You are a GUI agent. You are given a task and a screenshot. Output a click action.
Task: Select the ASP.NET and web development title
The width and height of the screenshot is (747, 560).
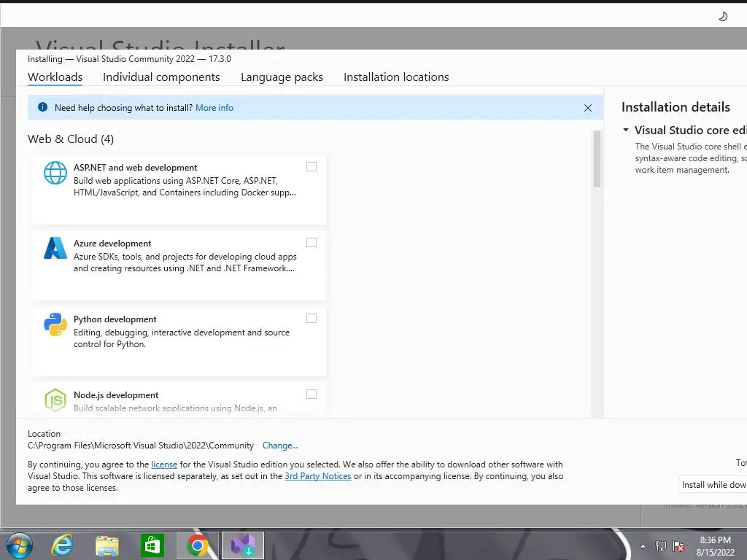pyautogui.click(x=135, y=168)
